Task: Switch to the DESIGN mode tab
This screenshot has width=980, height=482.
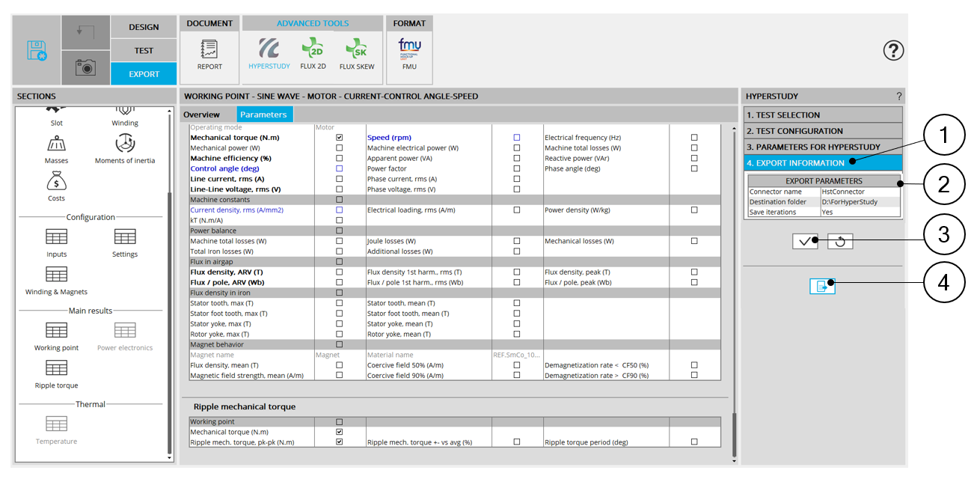Action: (x=144, y=27)
